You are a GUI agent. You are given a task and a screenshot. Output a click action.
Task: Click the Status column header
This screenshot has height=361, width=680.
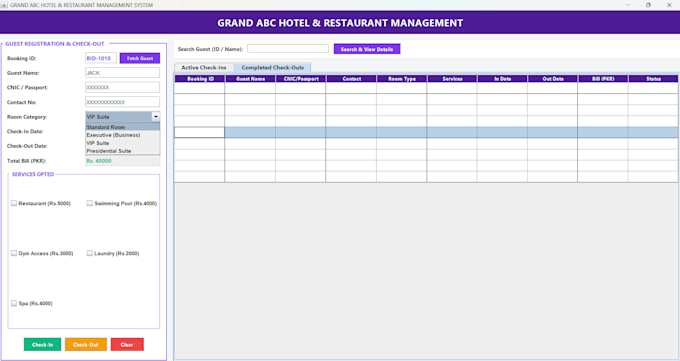point(653,79)
